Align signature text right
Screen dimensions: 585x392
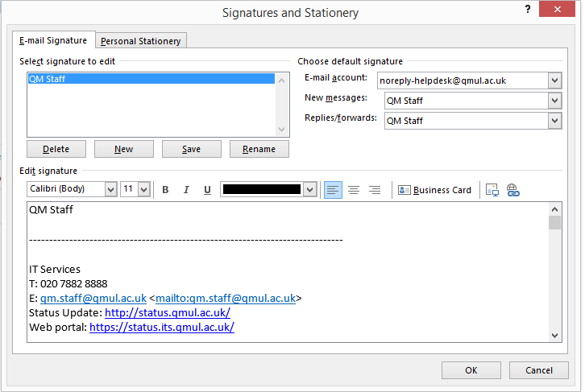coord(375,190)
